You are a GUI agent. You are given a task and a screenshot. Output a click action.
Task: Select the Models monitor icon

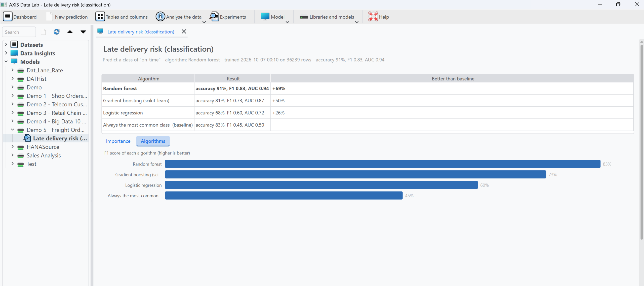(14, 62)
